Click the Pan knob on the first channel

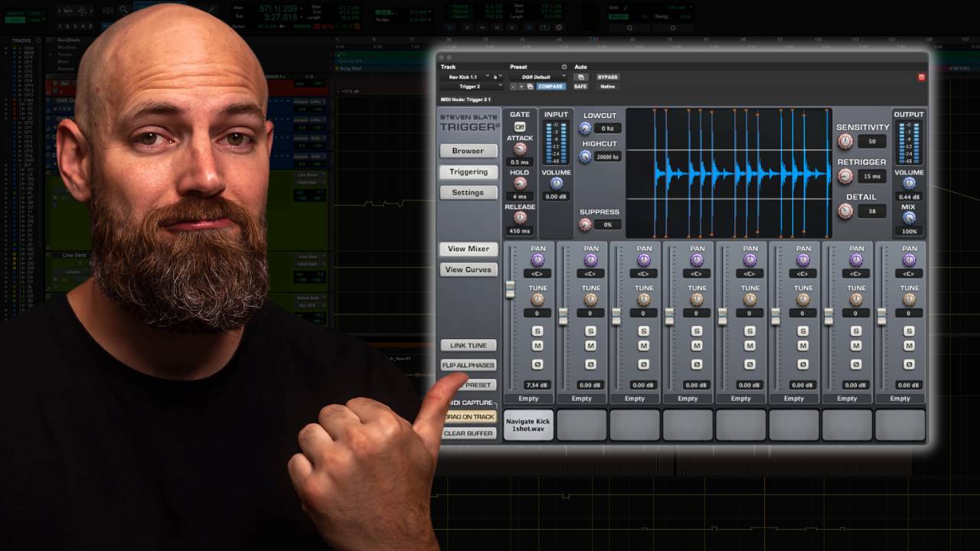[x=537, y=260]
